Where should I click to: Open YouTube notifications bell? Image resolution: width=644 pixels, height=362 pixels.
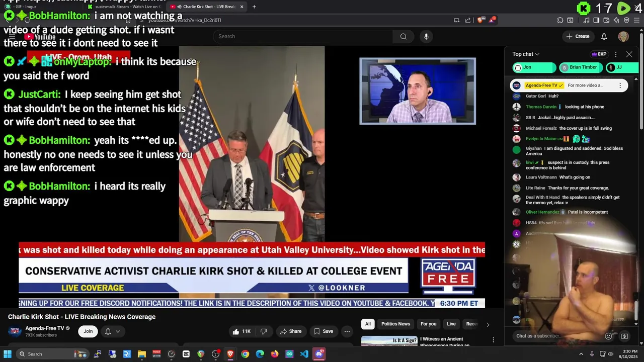point(604,36)
